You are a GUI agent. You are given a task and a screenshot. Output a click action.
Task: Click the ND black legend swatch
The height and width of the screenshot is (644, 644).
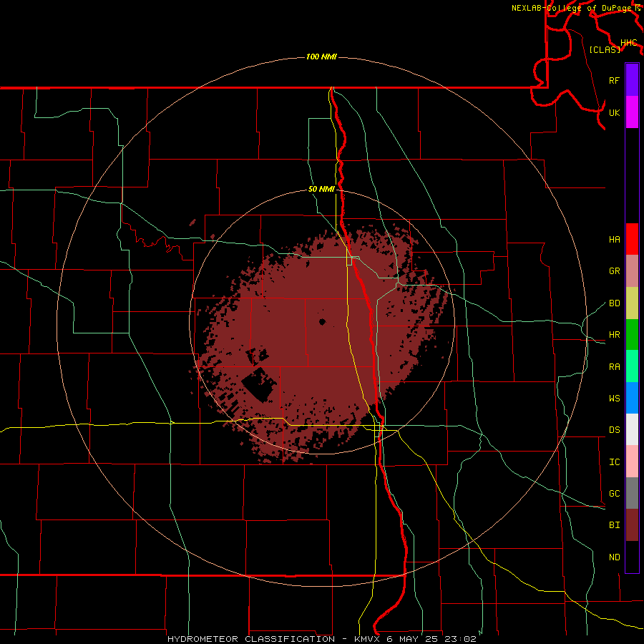[x=632, y=557]
